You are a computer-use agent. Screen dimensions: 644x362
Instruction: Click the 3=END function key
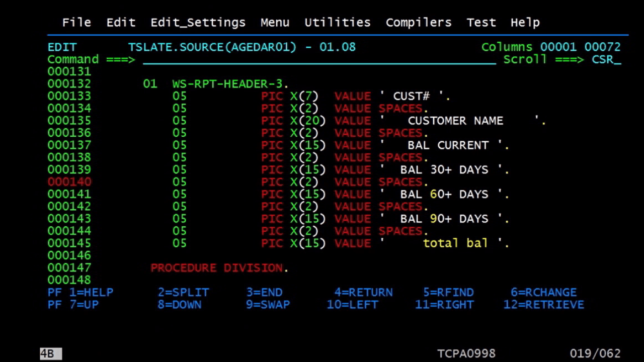click(x=264, y=293)
